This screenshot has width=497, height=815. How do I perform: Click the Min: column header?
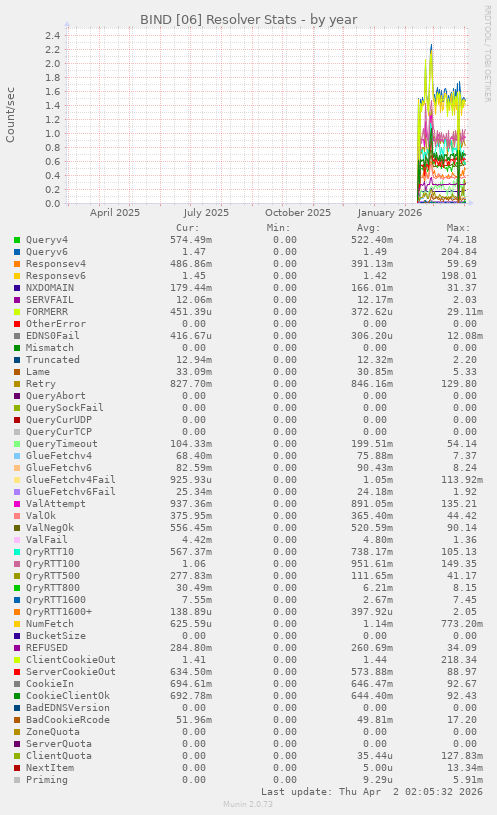(279, 228)
